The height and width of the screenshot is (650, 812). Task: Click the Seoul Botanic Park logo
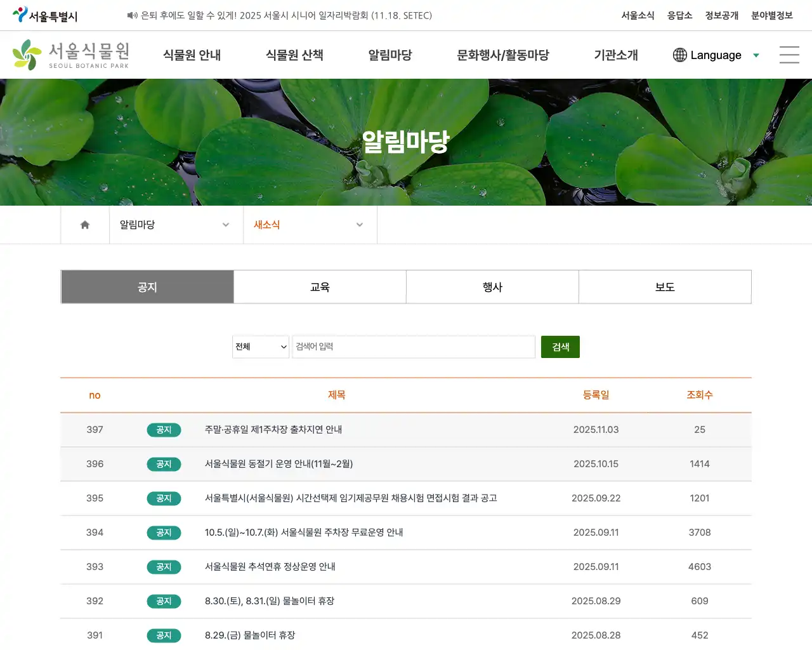[x=72, y=55]
